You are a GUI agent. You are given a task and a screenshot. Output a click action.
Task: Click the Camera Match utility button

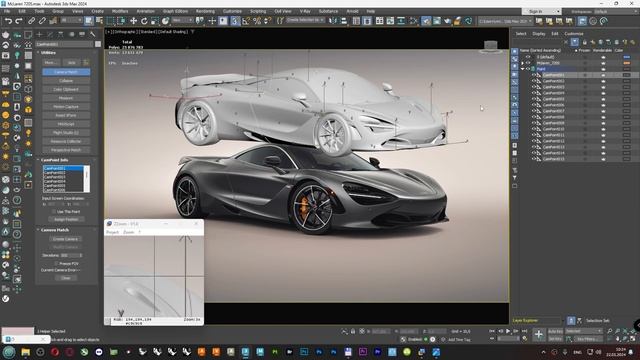point(66,72)
